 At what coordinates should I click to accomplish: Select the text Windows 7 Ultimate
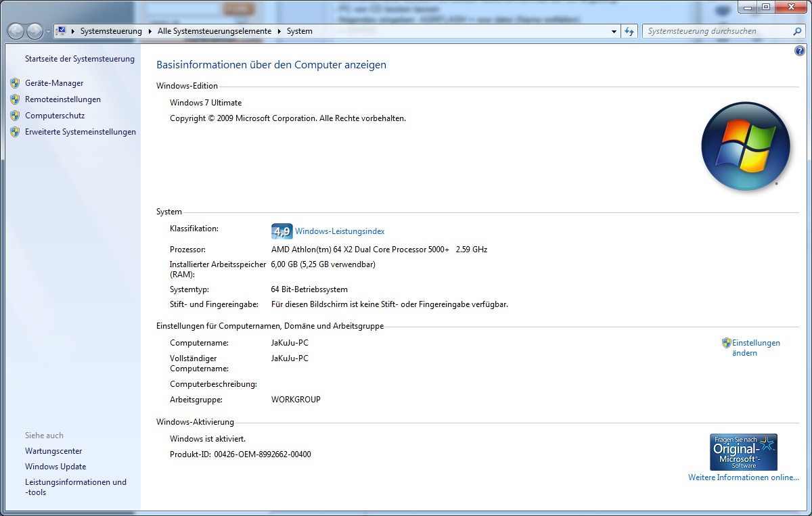[206, 103]
